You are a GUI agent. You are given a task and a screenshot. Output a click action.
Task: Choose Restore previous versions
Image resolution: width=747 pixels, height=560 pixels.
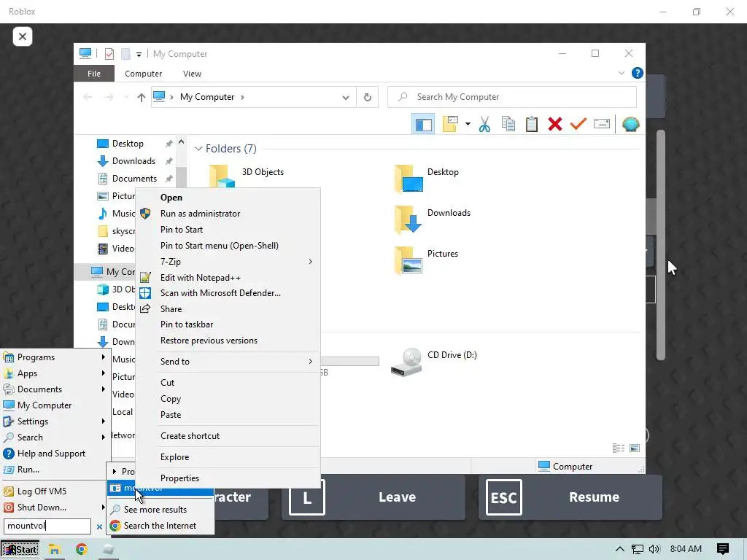(x=228, y=341)
